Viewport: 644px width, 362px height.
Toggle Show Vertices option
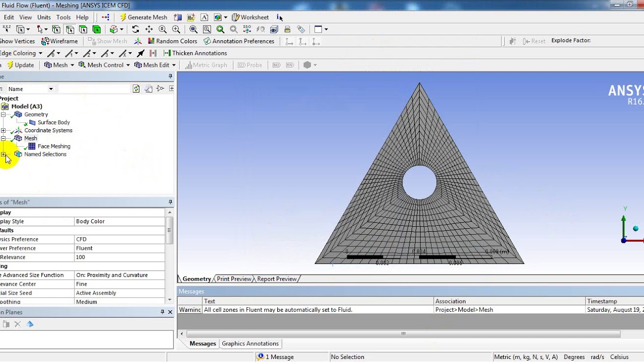tap(17, 41)
